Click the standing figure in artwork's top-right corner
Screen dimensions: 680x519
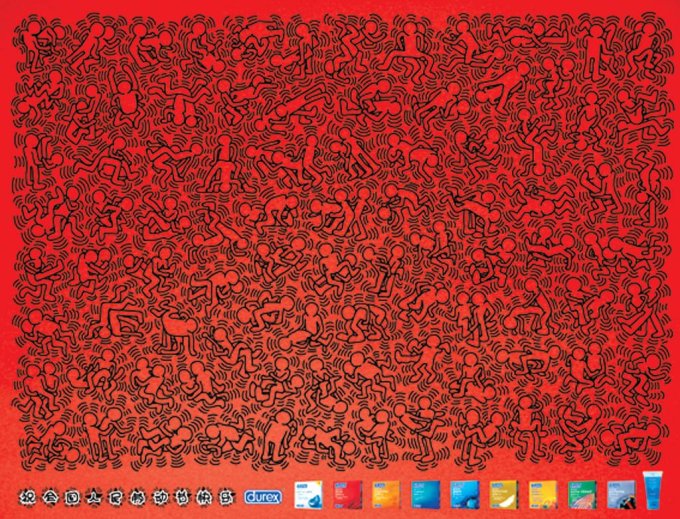pyautogui.click(x=596, y=45)
